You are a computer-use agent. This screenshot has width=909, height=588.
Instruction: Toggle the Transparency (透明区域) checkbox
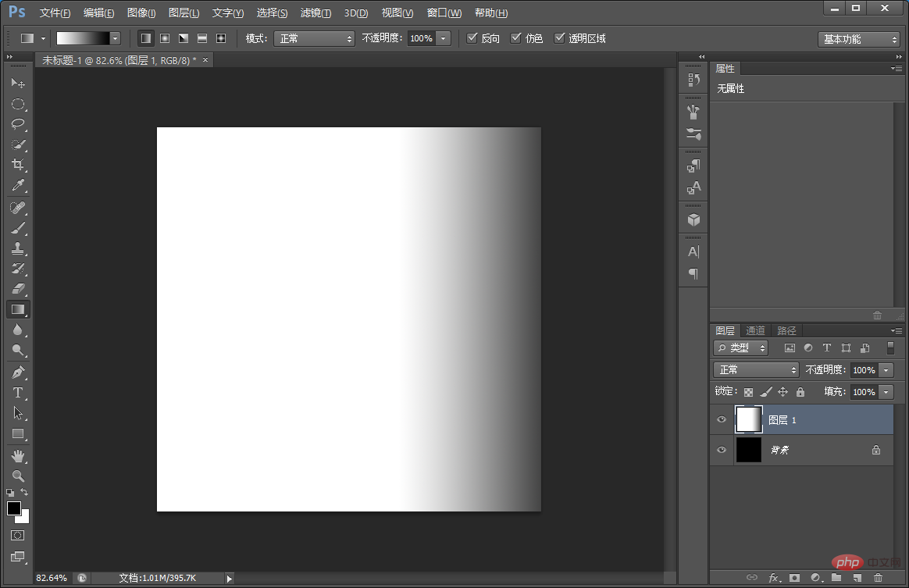tap(559, 38)
